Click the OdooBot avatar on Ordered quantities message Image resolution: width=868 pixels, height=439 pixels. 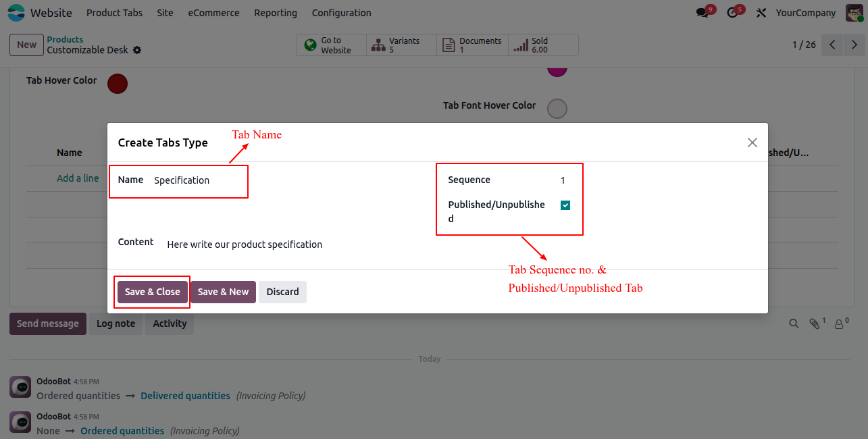pyautogui.click(x=20, y=422)
